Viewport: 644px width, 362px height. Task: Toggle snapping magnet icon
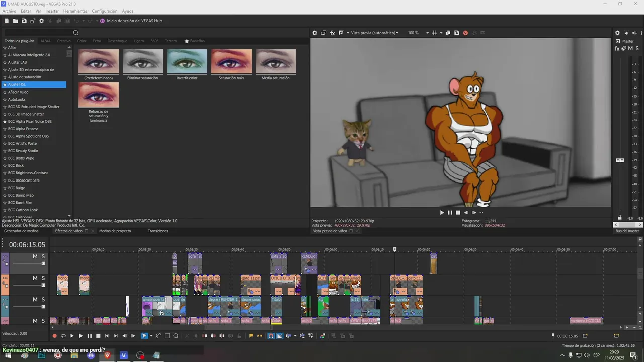point(271,336)
